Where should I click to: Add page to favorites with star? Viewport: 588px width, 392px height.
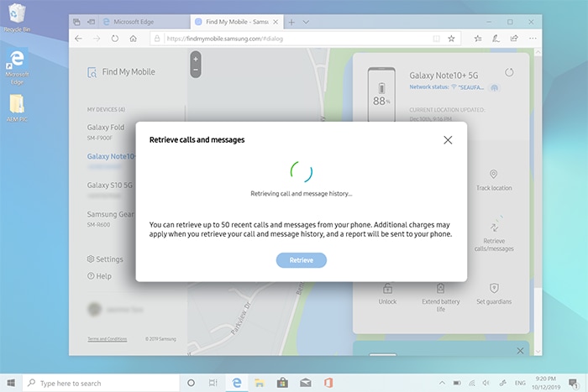click(x=451, y=39)
